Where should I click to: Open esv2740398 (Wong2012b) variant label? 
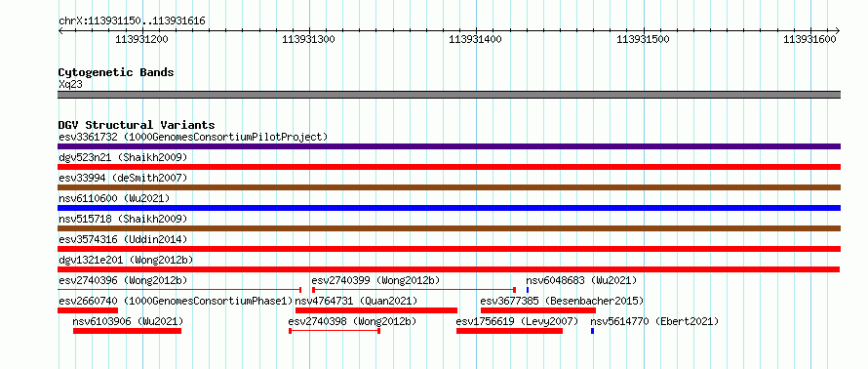[353, 321]
